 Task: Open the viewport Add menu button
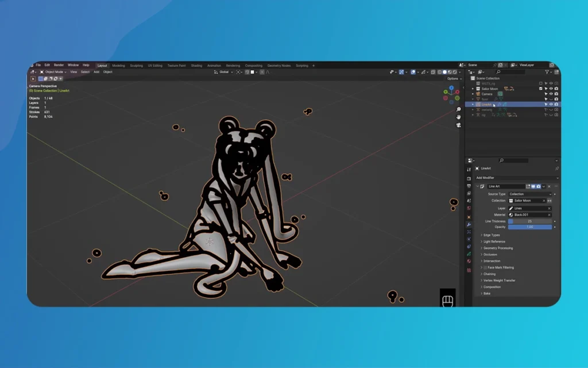96,72
